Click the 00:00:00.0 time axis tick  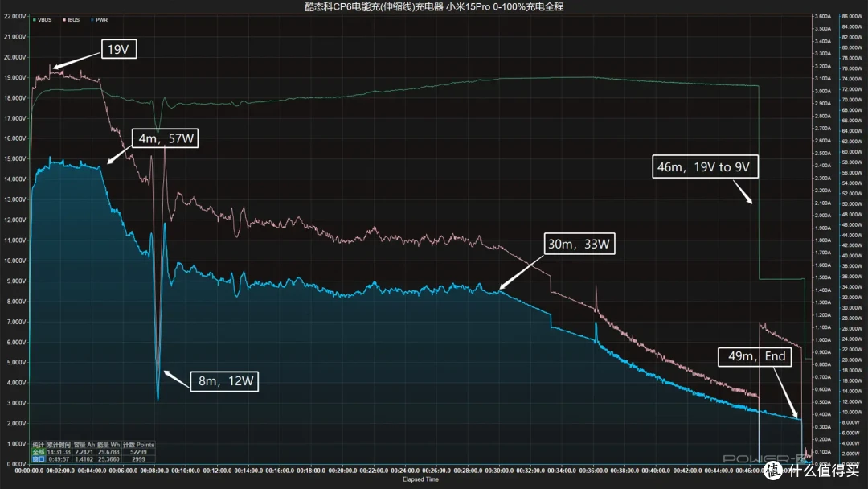tap(29, 471)
